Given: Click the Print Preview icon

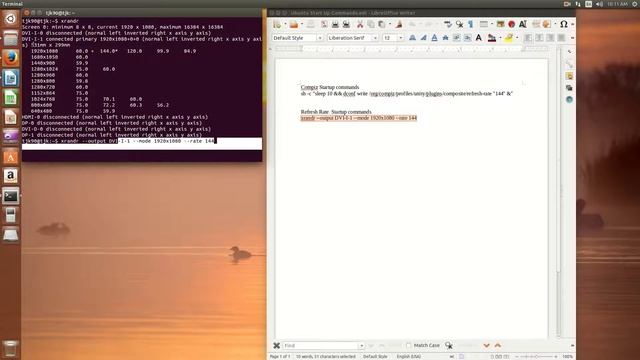Looking at the screenshot, I should (346, 24).
